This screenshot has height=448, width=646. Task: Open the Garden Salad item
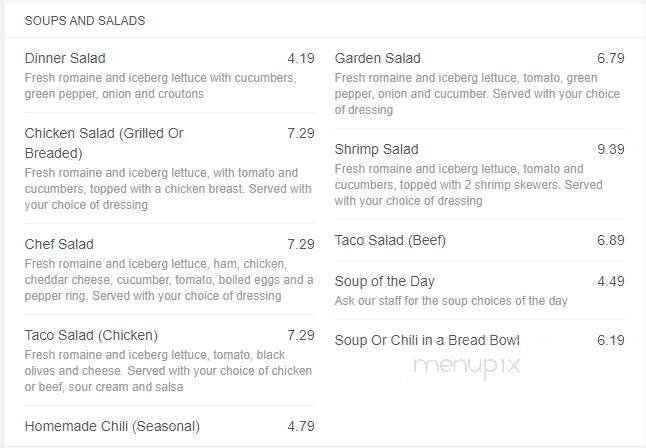(x=378, y=58)
